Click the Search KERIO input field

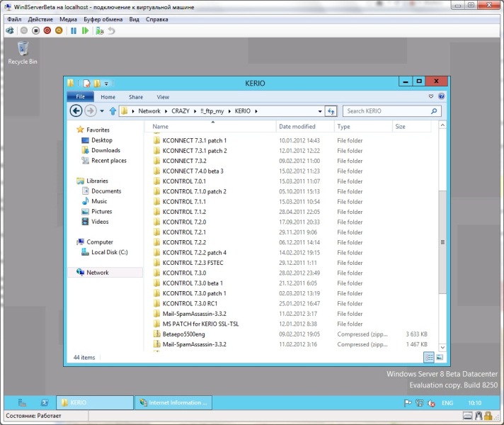389,111
